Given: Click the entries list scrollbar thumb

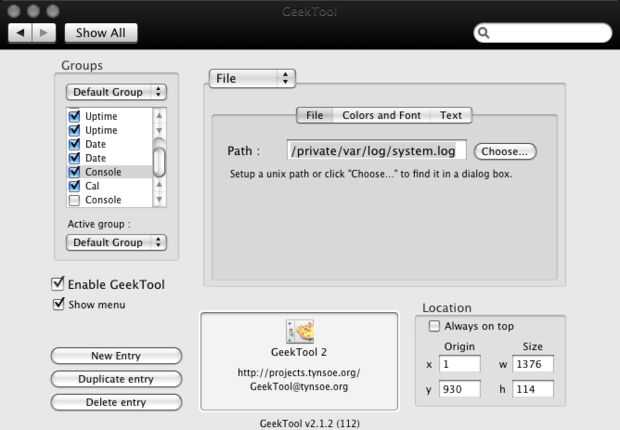Looking at the screenshot, I should (159, 161).
